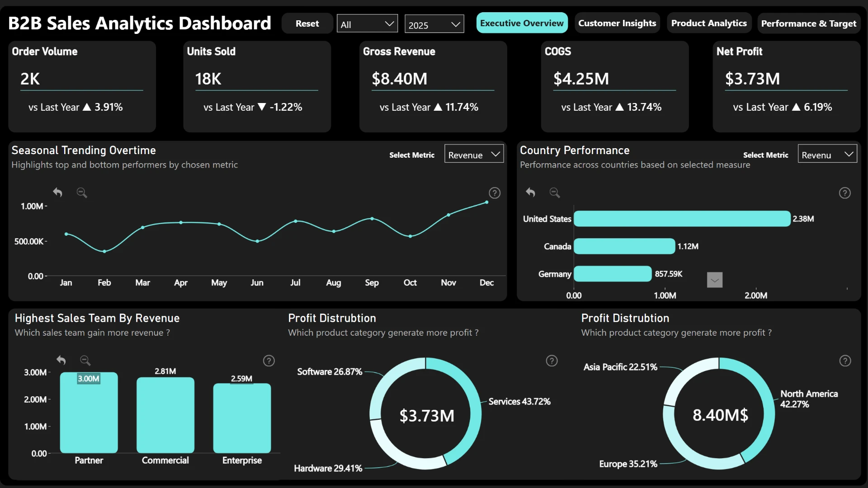Click zoom-out magnifier in Seasonal Trending chart

coord(82,192)
